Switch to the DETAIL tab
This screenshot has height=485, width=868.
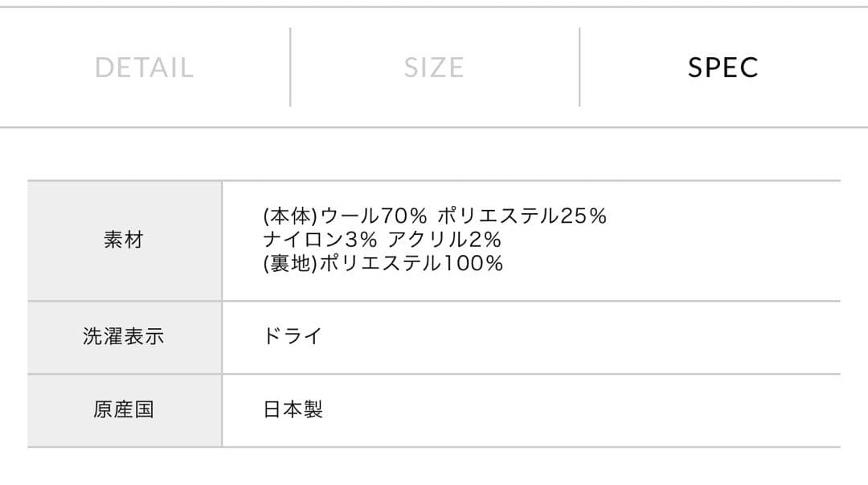coord(145,68)
